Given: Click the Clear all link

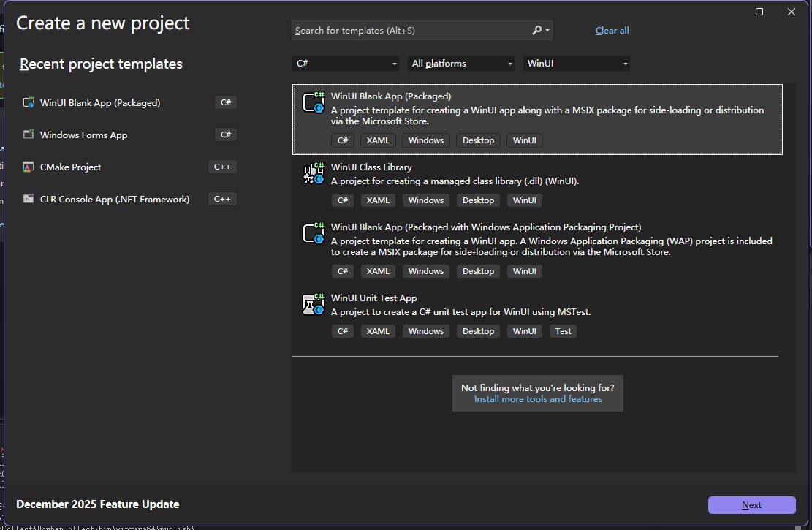Looking at the screenshot, I should (612, 31).
